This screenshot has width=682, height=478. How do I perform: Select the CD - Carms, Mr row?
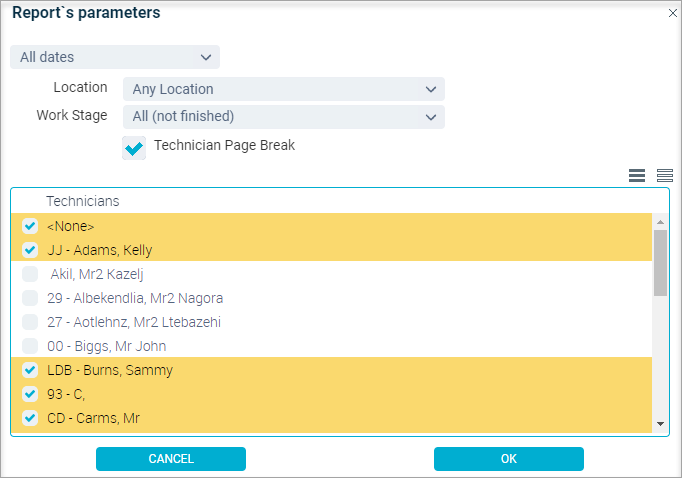click(x=331, y=418)
